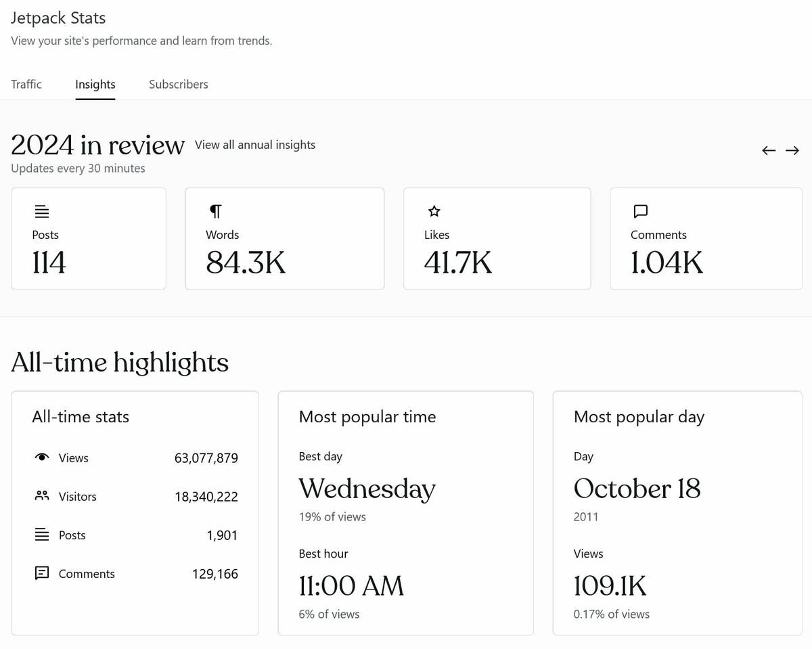Open View all annual insights
Viewport: 812px width, 649px height.
point(254,145)
